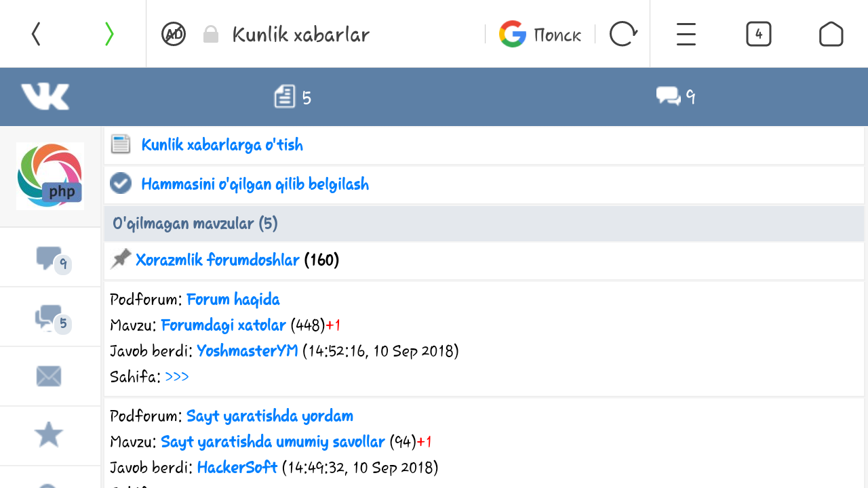The width and height of the screenshot is (868, 488).
Task: Toggle the ad blocker icon
Action: click(x=174, y=34)
